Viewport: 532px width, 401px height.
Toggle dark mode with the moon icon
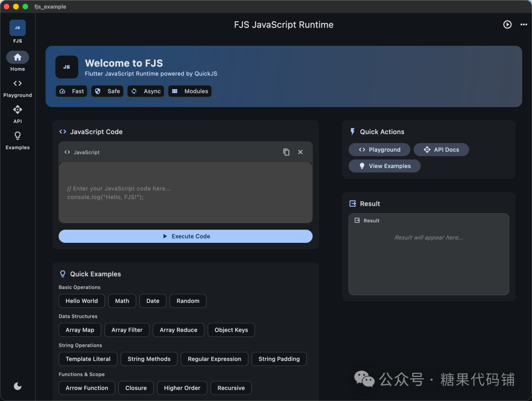[x=17, y=386]
